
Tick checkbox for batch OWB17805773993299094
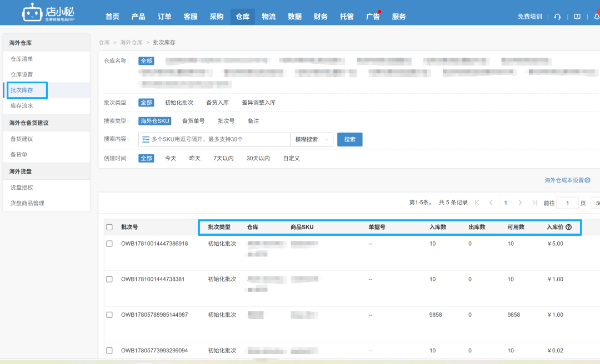(109, 350)
